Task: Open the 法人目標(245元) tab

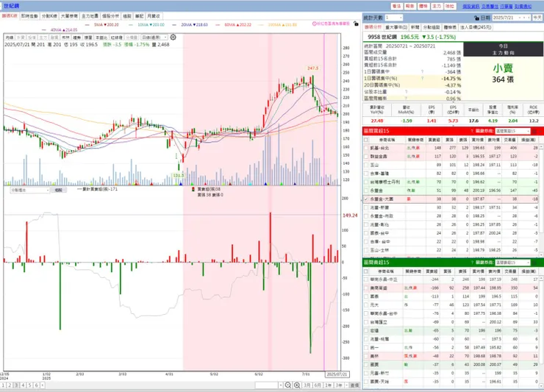Action: tap(476, 27)
